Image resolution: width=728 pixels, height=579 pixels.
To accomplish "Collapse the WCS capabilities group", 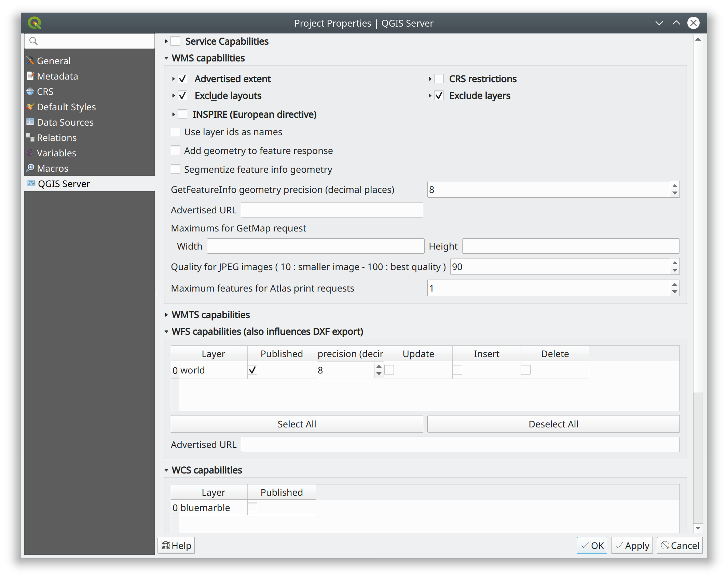I will (166, 470).
